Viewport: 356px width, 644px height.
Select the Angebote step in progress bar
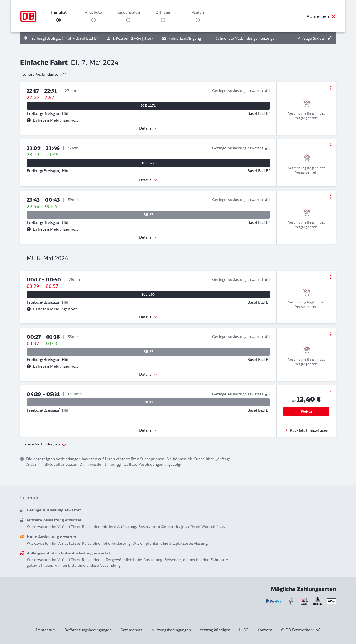(93, 20)
